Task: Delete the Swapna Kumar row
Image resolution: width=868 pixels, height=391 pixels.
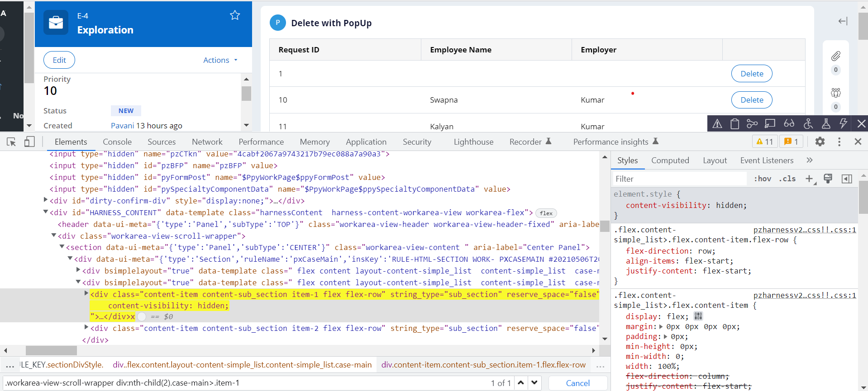Action: pyautogui.click(x=752, y=100)
